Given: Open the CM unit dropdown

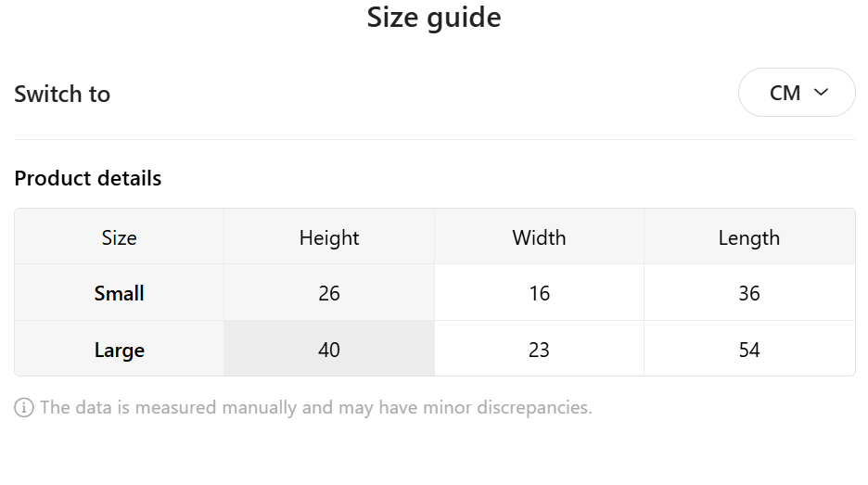Looking at the screenshot, I should pos(796,93).
